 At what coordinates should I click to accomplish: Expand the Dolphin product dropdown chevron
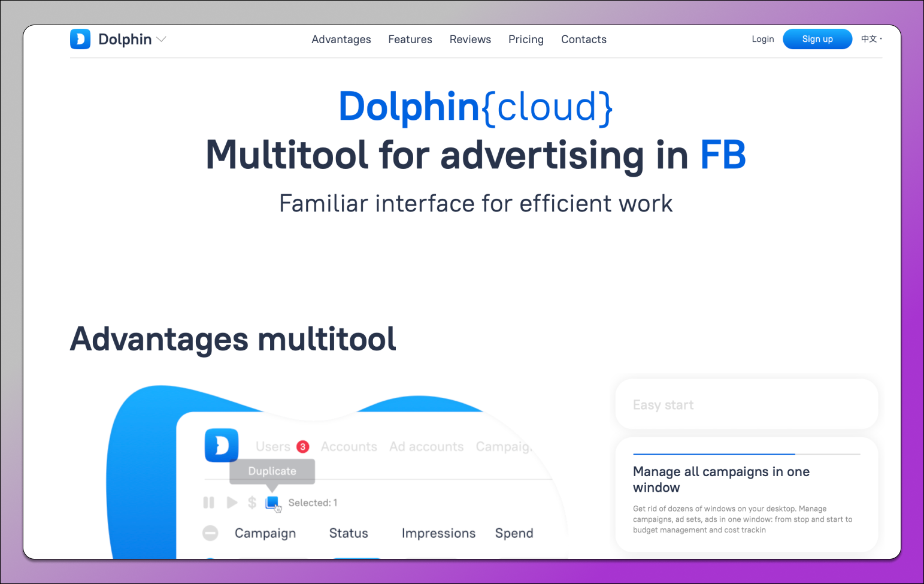click(161, 40)
